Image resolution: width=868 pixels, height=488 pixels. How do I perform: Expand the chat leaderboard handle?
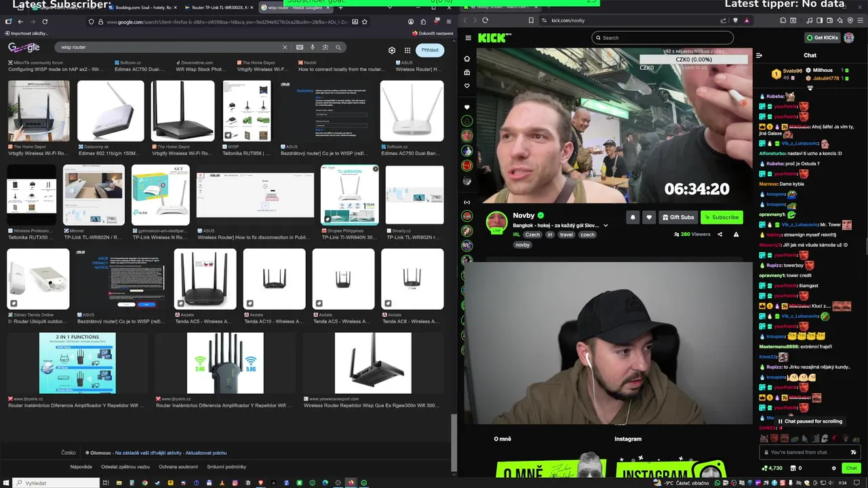tap(810, 87)
